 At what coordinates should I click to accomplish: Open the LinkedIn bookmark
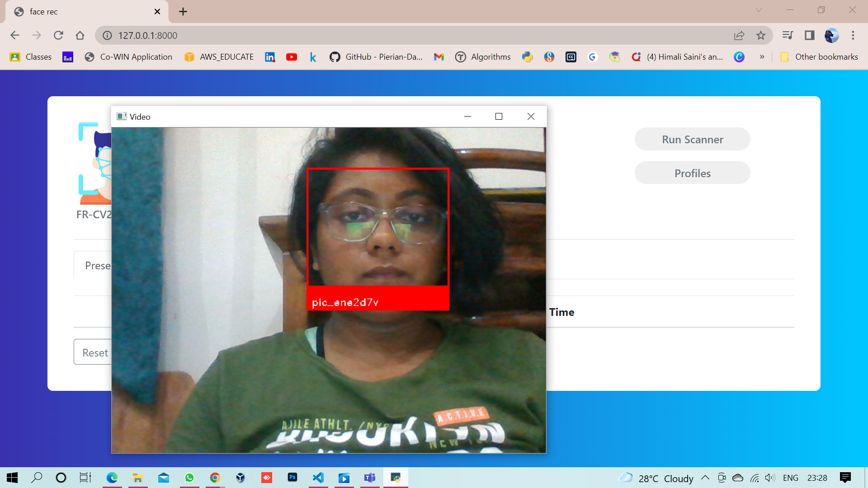(270, 57)
